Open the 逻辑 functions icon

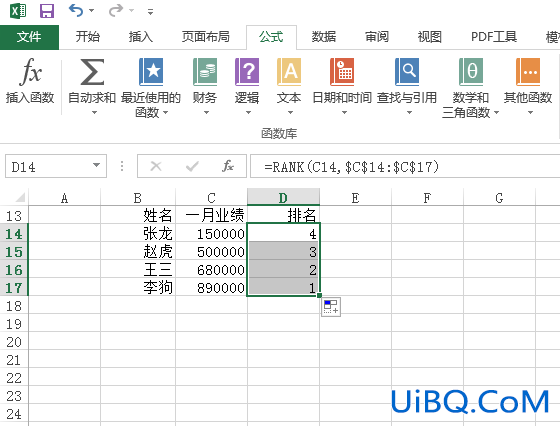pyautogui.click(x=247, y=72)
